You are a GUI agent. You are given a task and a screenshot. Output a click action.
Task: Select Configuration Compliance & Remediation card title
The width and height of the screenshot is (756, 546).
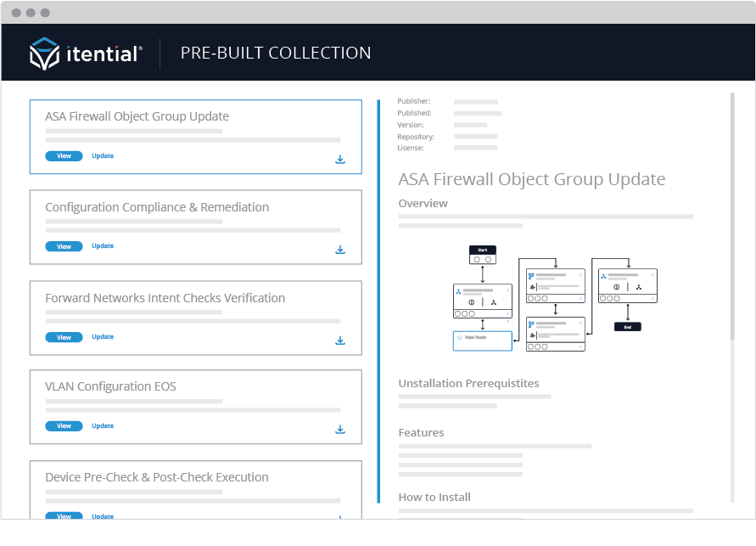157,207
